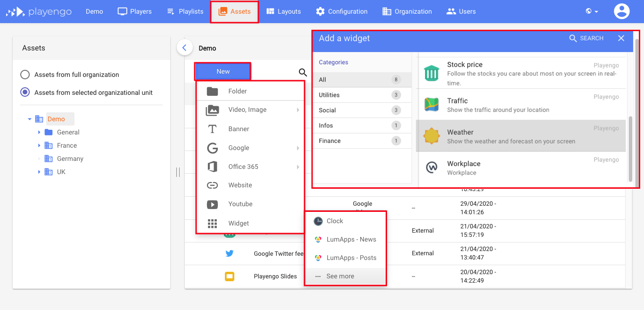Image resolution: width=644 pixels, height=310 pixels.
Task: Open the Office 365 submenu
Action: click(x=250, y=167)
